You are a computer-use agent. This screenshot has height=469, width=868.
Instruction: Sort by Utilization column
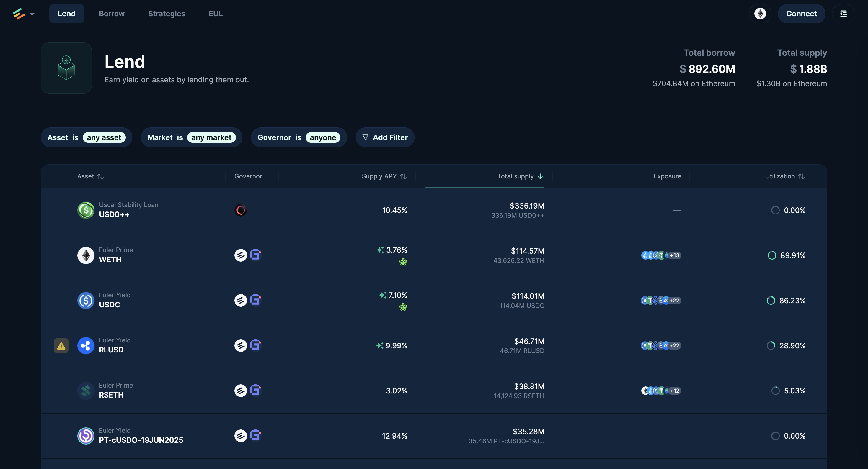tap(785, 176)
